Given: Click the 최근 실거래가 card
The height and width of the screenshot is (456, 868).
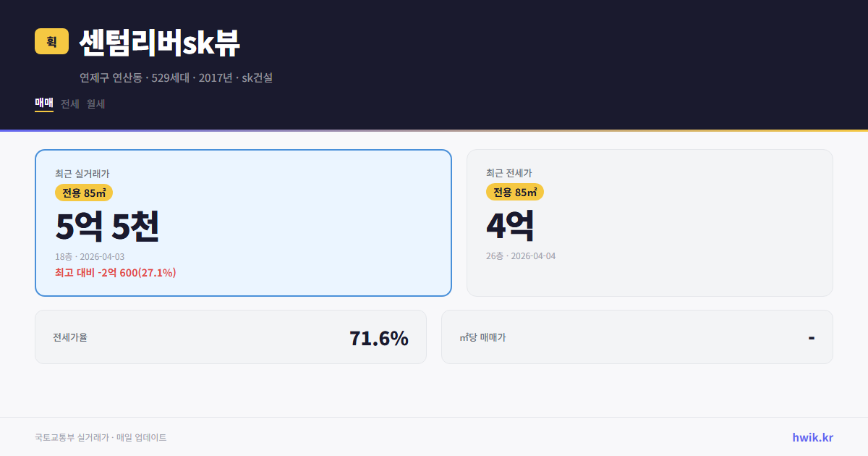Looking at the screenshot, I should pyautogui.click(x=242, y=222).
